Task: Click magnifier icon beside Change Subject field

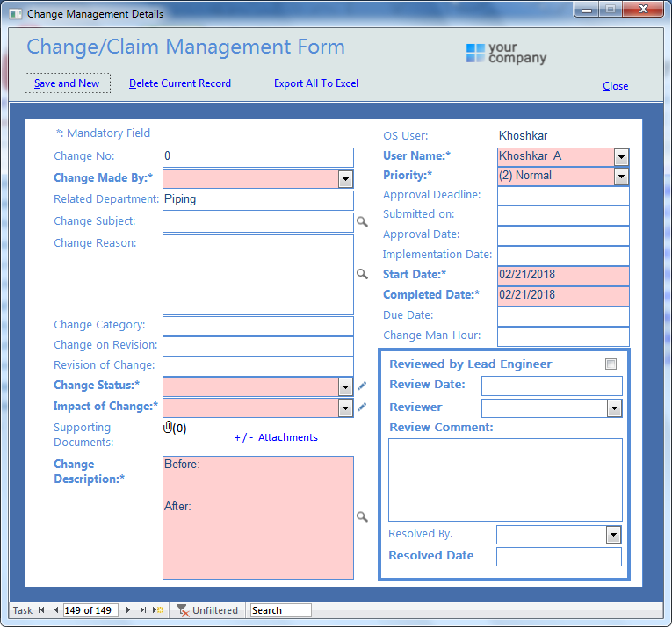Action: click(x=362, y=221)
